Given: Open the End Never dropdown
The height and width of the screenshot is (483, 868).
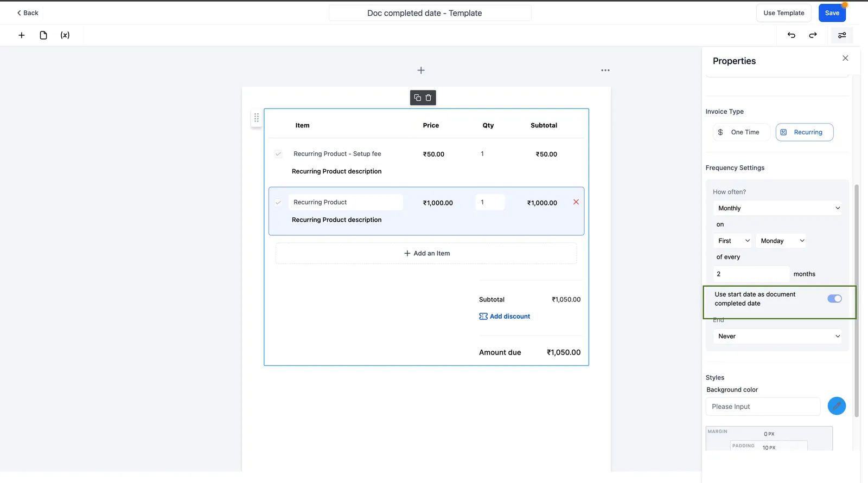Looking at the screenshot, I should [778, 336].
